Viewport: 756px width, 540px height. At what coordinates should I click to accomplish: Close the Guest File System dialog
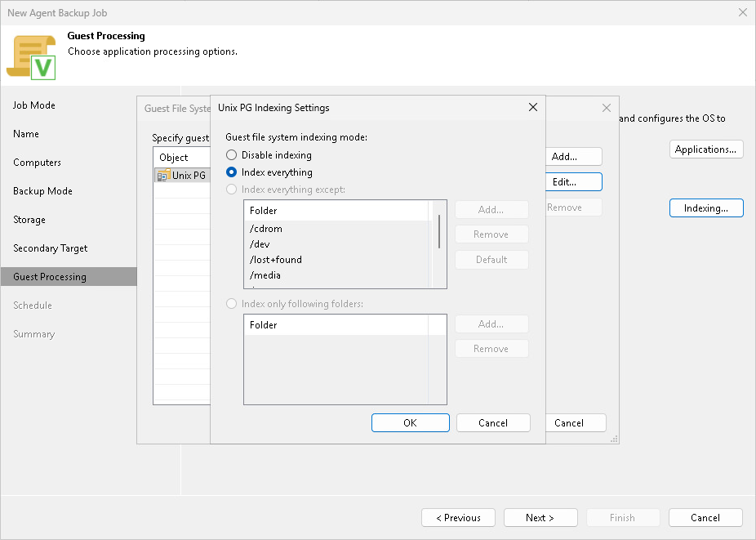607,108
